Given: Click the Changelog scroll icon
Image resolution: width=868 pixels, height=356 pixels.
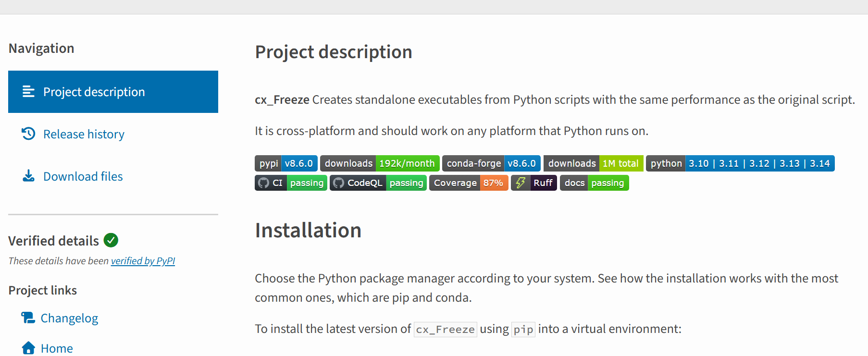Looking at the screenshot, I should pyautogui.click(x=28, y=318).
